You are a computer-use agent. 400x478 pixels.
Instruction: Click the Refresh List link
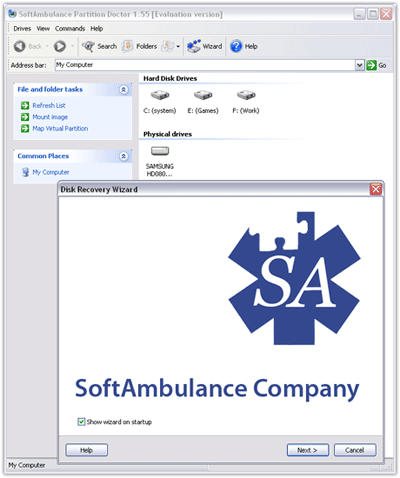49,106
